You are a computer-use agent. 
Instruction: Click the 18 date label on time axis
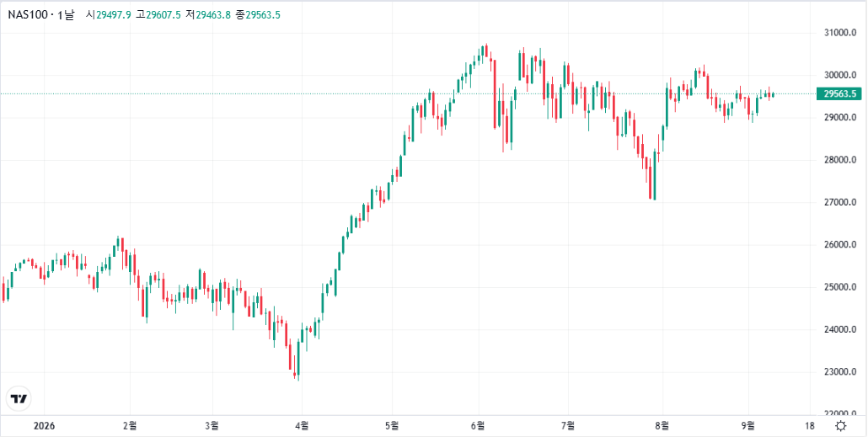tap(809, 427)
